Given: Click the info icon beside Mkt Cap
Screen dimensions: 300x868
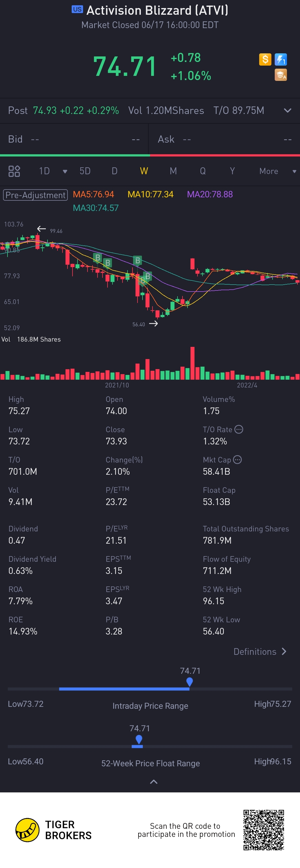Looking at the screenshot, I should coord(237,460).
